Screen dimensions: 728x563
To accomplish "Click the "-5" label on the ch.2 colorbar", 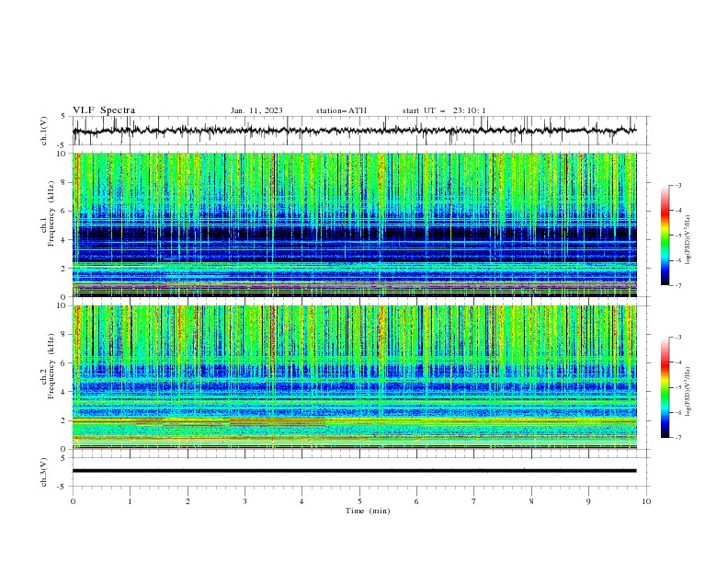I will coord(678,387).
